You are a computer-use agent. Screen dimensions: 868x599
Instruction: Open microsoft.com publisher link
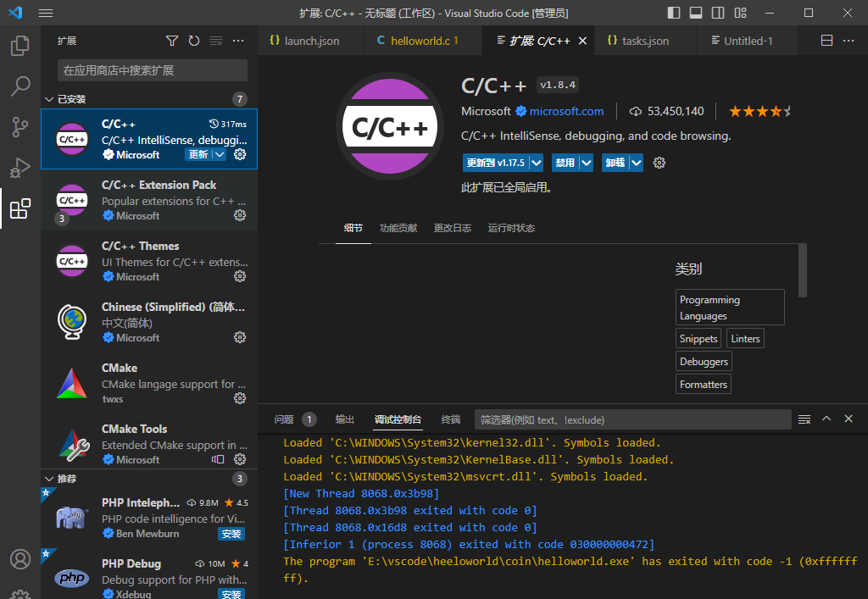[566, 111]
